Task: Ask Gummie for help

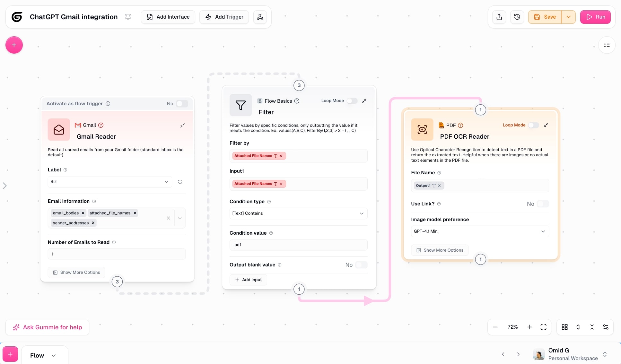Action: pyautogui.click(x=47, y=327)
